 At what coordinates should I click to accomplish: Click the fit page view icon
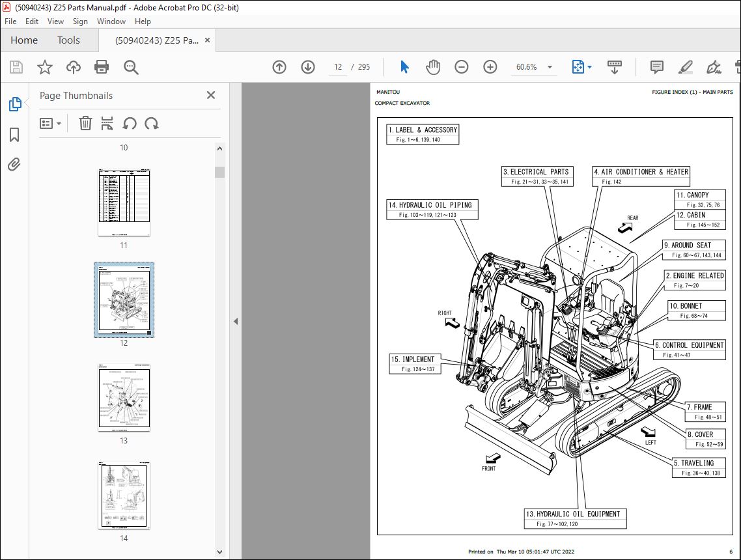pyautogui.click(x=578, y=67)
